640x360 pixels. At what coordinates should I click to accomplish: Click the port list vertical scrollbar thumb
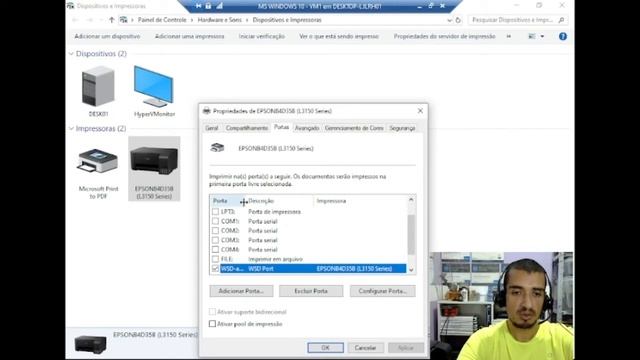(411, 234)
